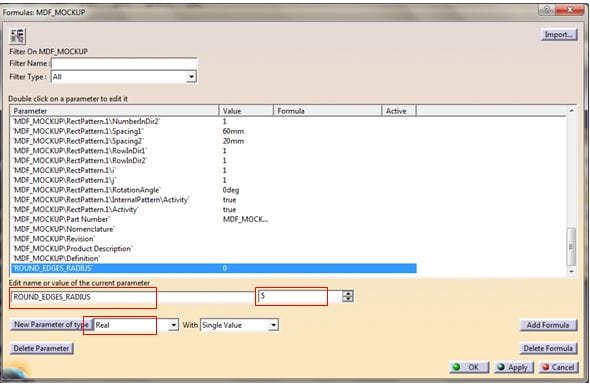Click the parameter list scrollbar thumb
Image resolution: width=590 pixels, height=384 pixels.
pyautogui.click(x=571, y=247)
